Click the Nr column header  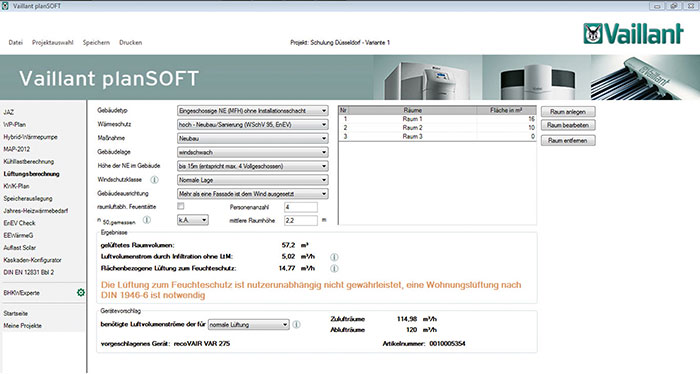pos(344,110)
